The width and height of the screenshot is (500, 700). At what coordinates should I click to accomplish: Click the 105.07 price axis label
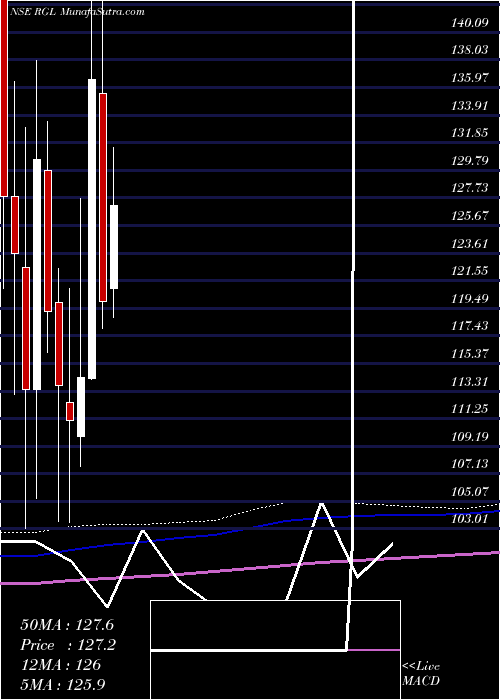[470, 492]
